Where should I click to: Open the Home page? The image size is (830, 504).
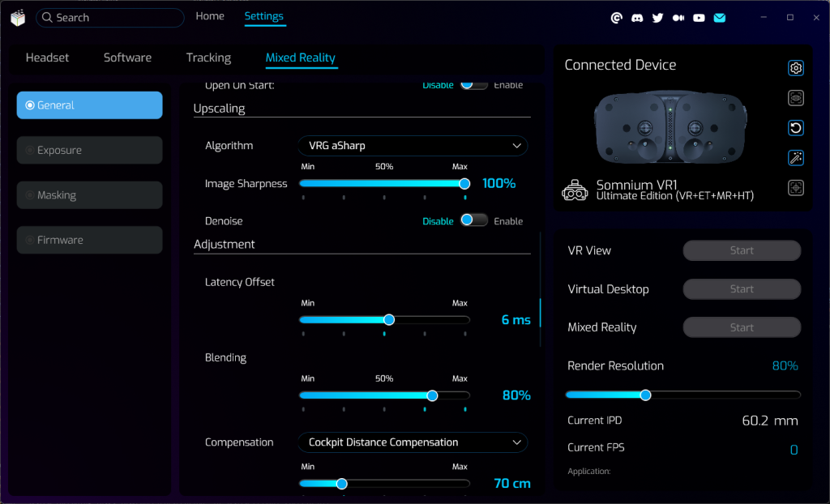pyautogui.click(x=210, y=16)
